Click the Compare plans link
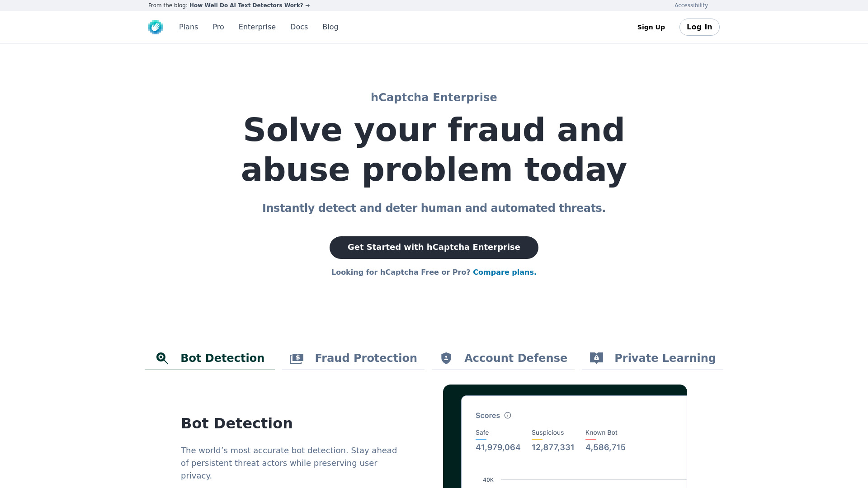The image size is (868, 488). point(505,272)
